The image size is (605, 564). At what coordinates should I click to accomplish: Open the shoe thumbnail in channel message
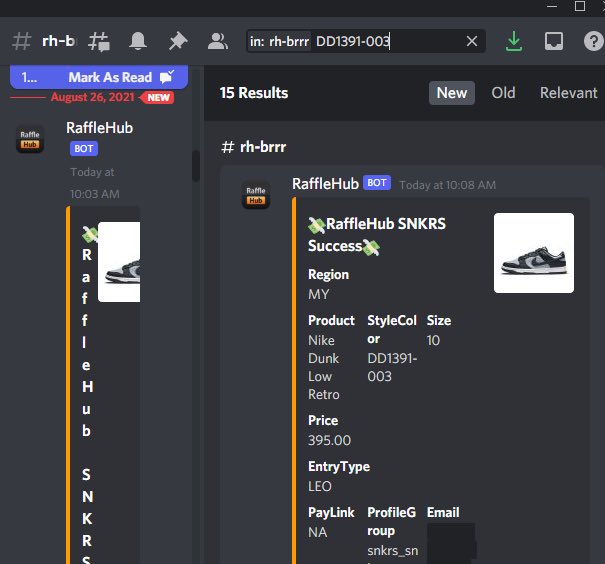click(x=119, y=262)
